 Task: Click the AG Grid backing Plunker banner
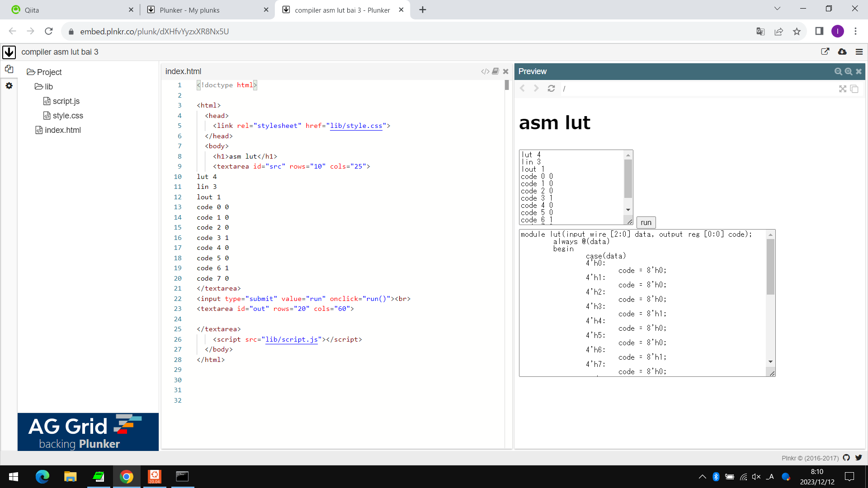pos(88,432)
